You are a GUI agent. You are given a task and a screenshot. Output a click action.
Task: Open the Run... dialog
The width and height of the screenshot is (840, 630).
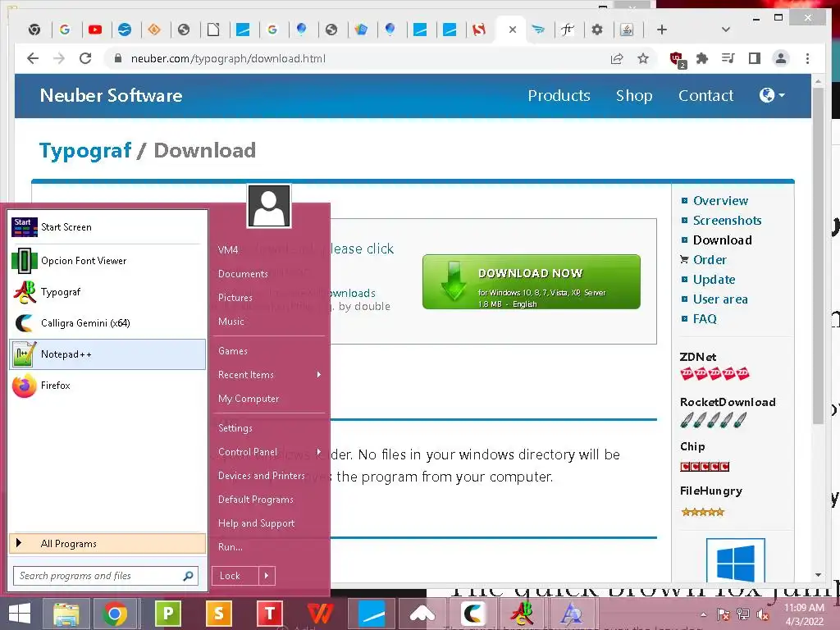pyautogui.click(x=231, y=547)
